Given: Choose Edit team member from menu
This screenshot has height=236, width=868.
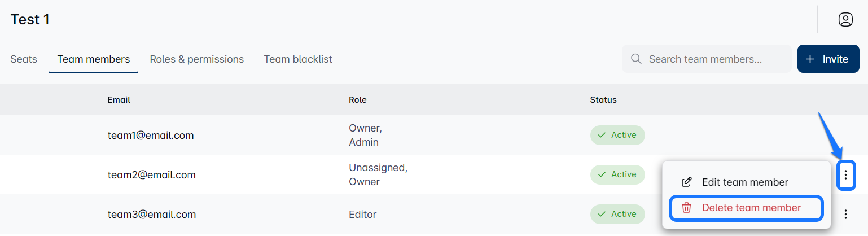Looking at the screenshot, I should tap(745, 182).
